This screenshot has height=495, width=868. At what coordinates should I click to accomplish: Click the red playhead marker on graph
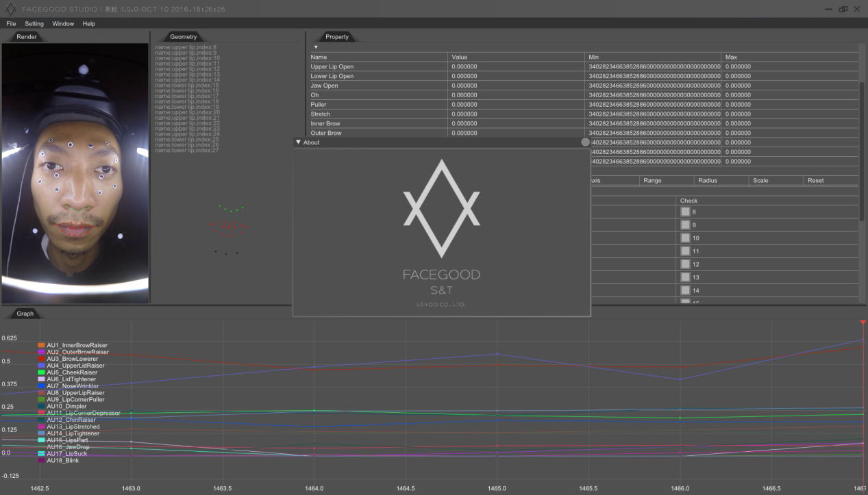coord(863,322)
